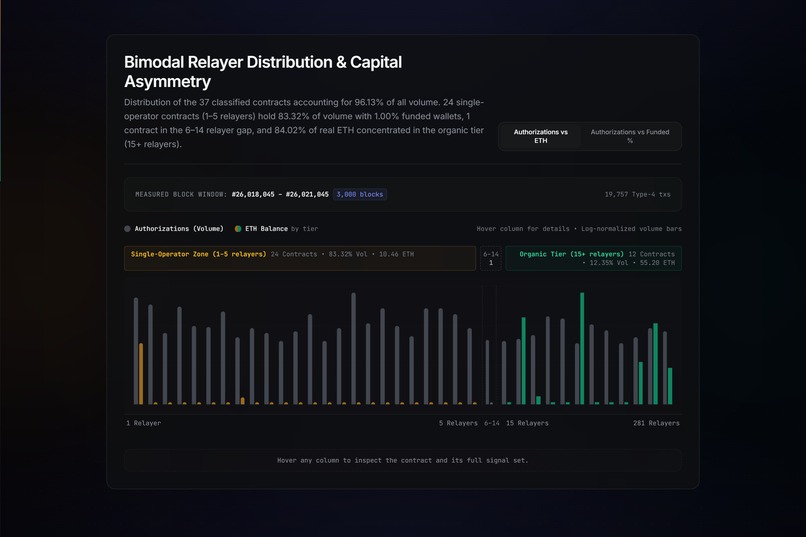Click the gray Authorizations (Volume) legend dot

click(127, 229)
